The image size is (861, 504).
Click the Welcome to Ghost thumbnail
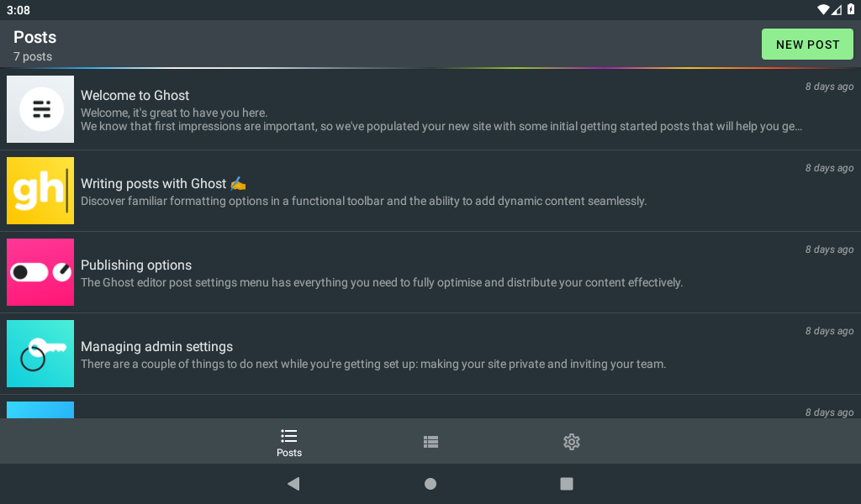40,109
